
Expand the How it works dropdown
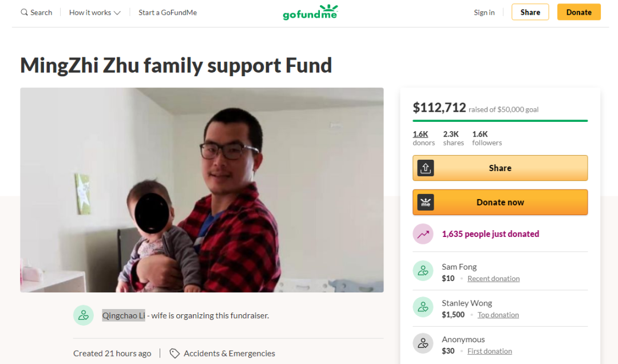coord(94,13)
